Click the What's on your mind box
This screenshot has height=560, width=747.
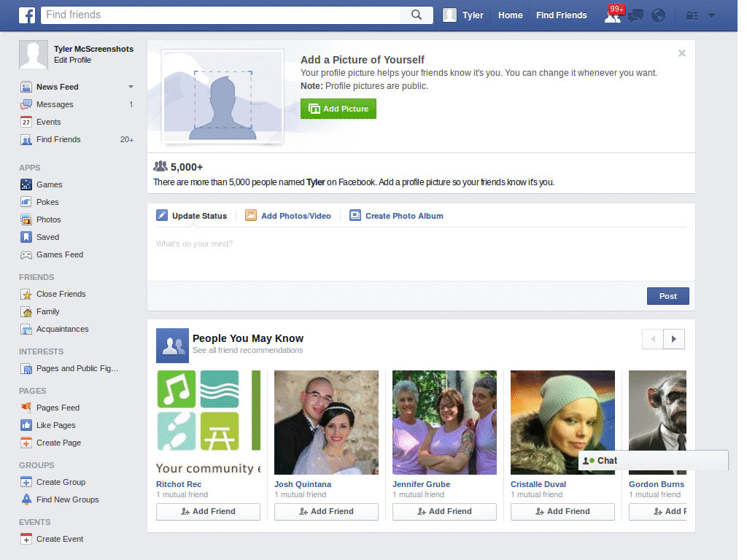pos(421,254)
